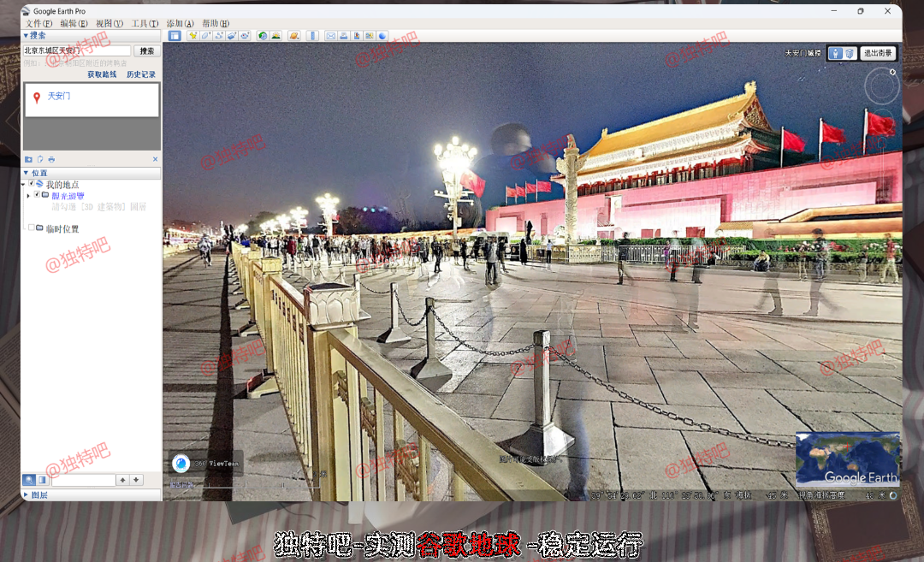Show historical imagery clock icon

(x=263, y=36)
